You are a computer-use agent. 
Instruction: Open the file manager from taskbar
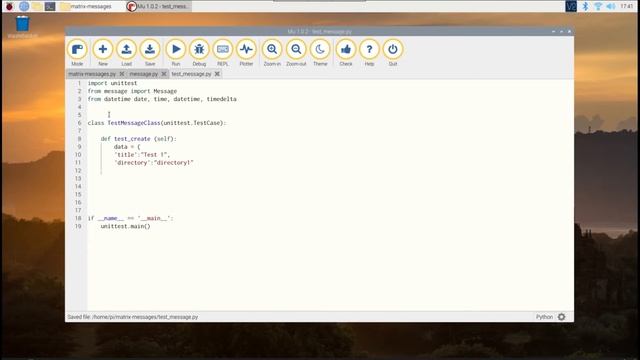click(x=37, y=6)
